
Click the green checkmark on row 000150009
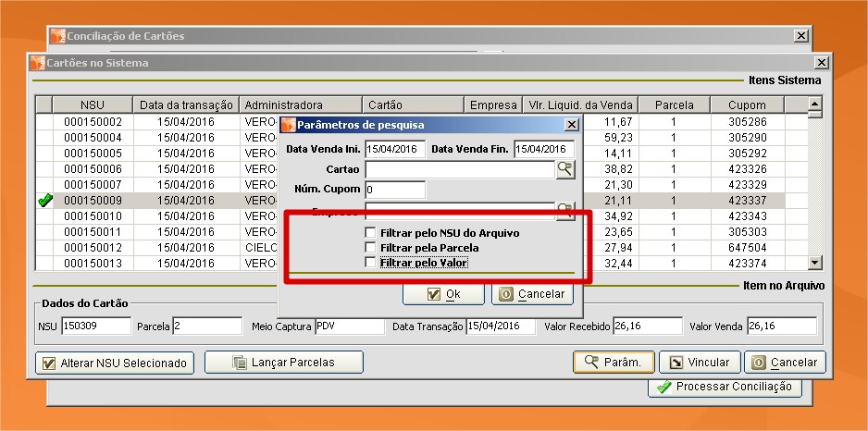point(43,201)
